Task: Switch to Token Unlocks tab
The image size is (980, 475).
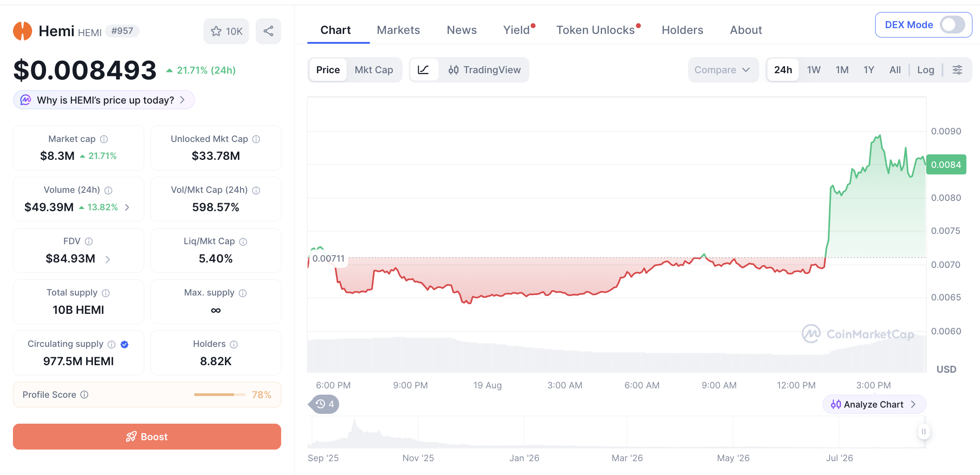Action: pyautogui.click(x=595, y=30)
